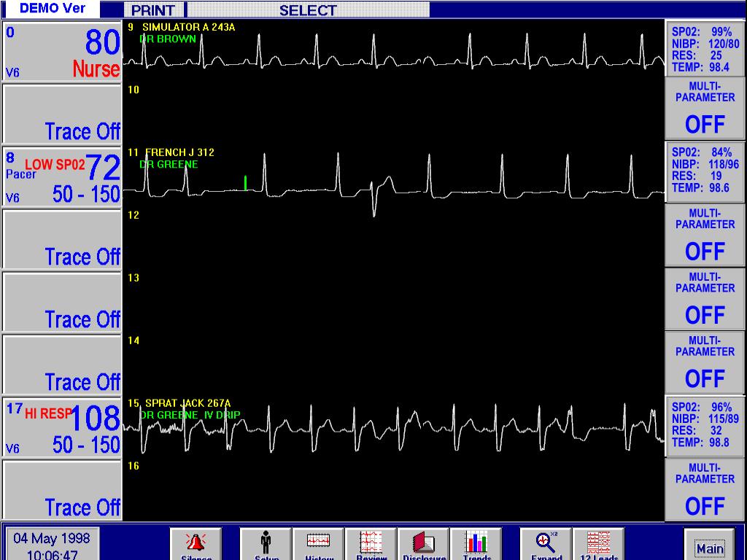Image resolution: width=747 pixels, height=560 pixels.
Task: Select bed 9 heart rate panel showing 80
Action: 62,52
